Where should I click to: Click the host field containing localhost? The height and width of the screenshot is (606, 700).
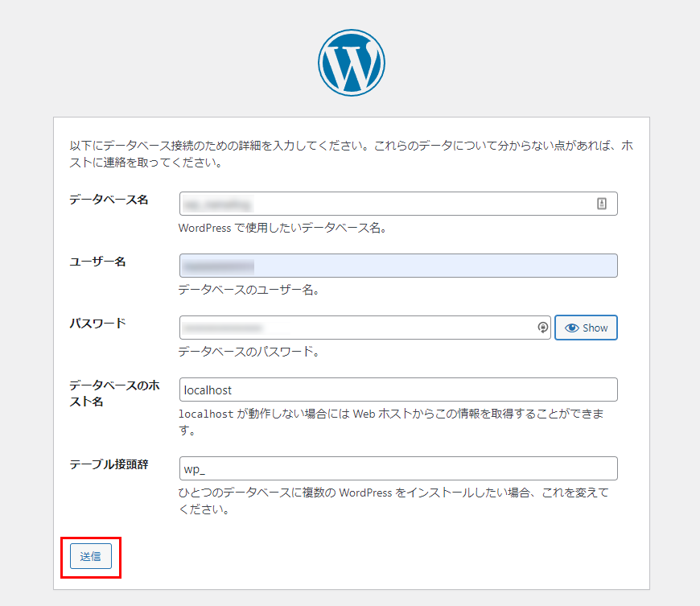398,390
